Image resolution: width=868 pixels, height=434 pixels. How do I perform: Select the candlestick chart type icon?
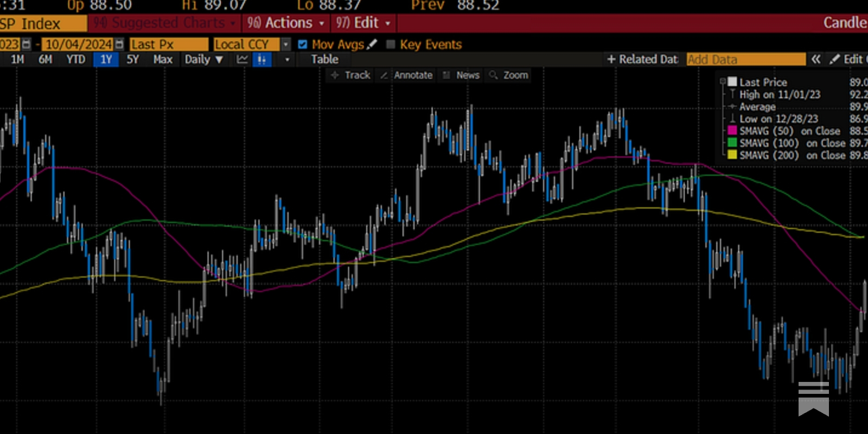[261, 60]
